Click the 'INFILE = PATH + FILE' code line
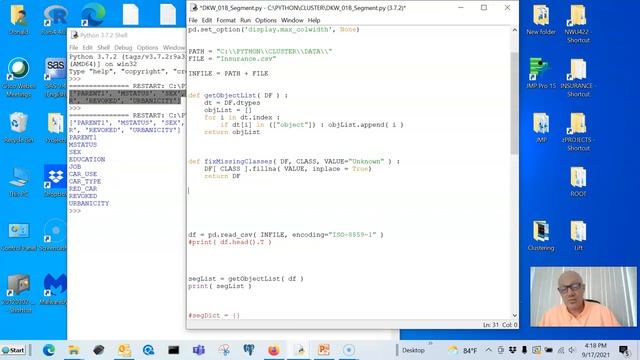The height and width of the screenshot is (360, 640). pos(228,73)
